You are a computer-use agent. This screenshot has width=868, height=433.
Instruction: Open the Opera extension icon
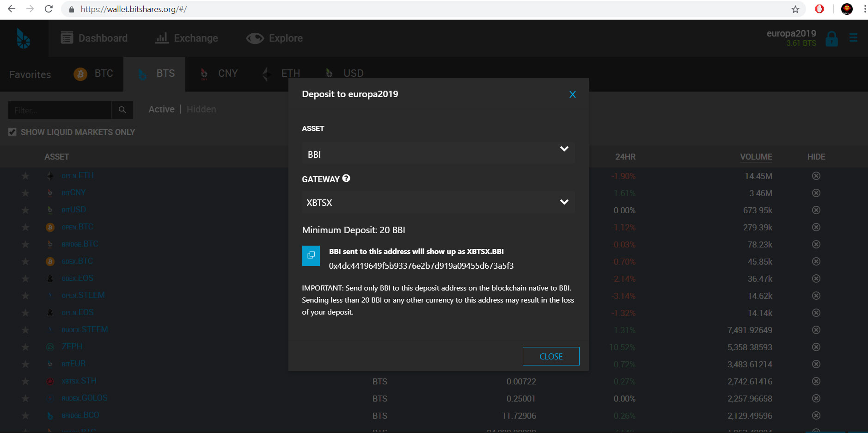click(x=819, y=9)
